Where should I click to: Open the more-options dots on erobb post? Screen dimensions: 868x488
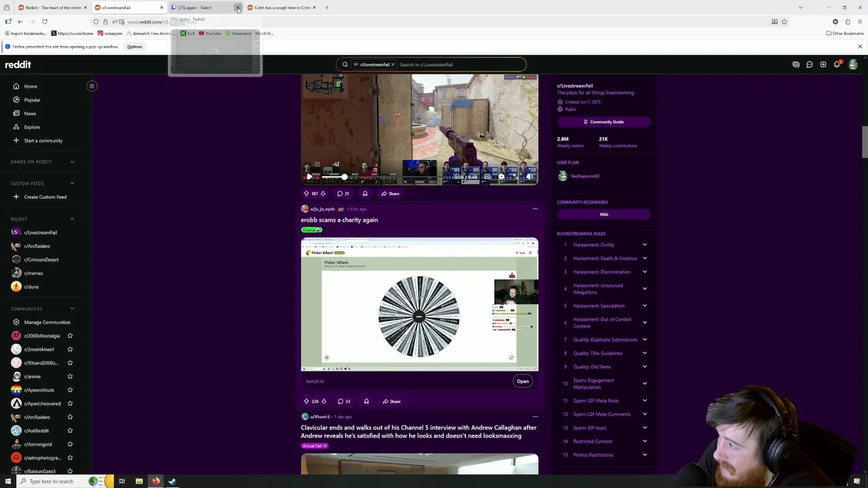[535, 209]
